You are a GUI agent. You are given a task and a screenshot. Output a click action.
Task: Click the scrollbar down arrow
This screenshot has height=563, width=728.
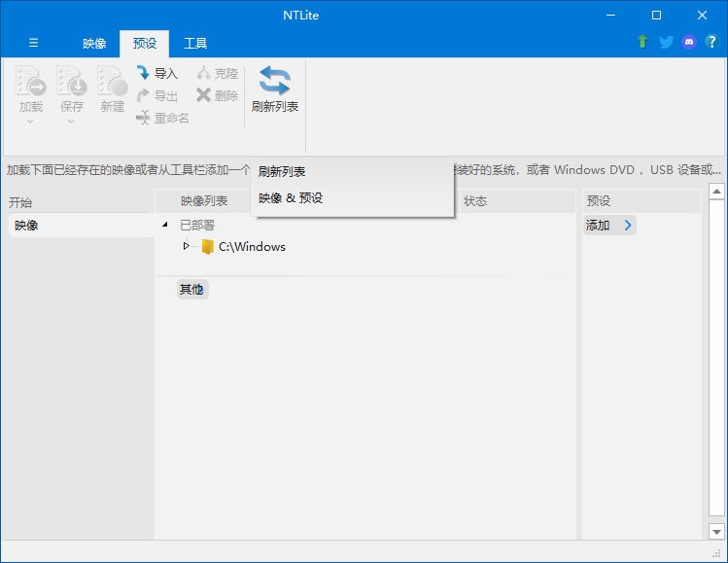tap(716, 532)
